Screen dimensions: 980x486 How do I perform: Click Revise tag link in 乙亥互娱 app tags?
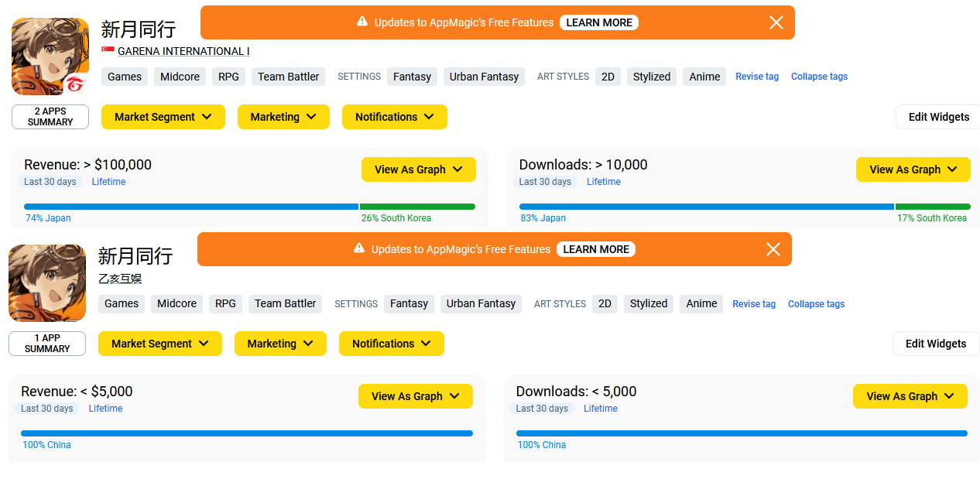click(x=754, y=304)
